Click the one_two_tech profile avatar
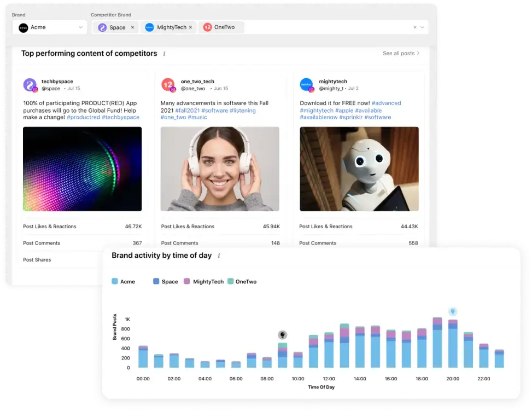Image resolution: width=532 pixels, height=411 pixels. [x=168, y=85]
